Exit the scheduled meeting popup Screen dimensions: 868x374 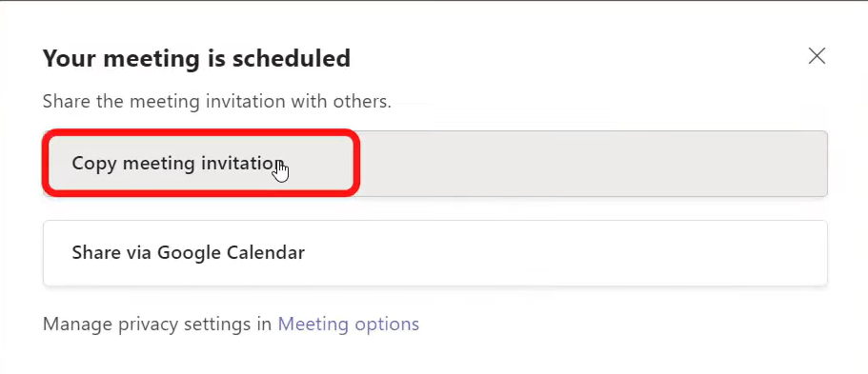click(817, 56)
